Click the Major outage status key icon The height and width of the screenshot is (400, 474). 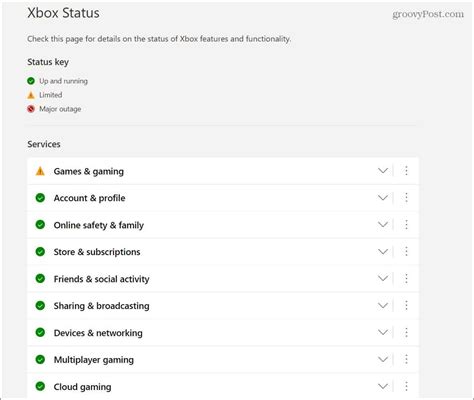[31, 109]
